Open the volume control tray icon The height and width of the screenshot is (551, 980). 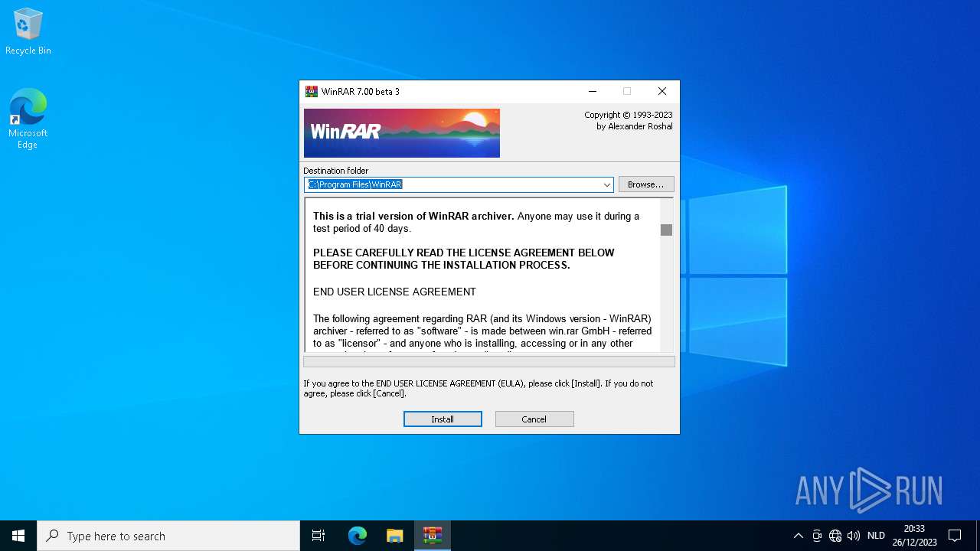point(854,536)
